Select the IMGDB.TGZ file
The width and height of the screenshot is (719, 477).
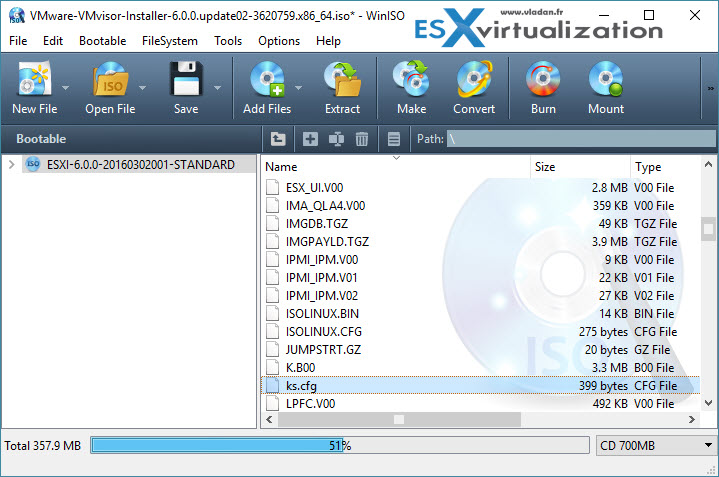click(x=316, y=223)
